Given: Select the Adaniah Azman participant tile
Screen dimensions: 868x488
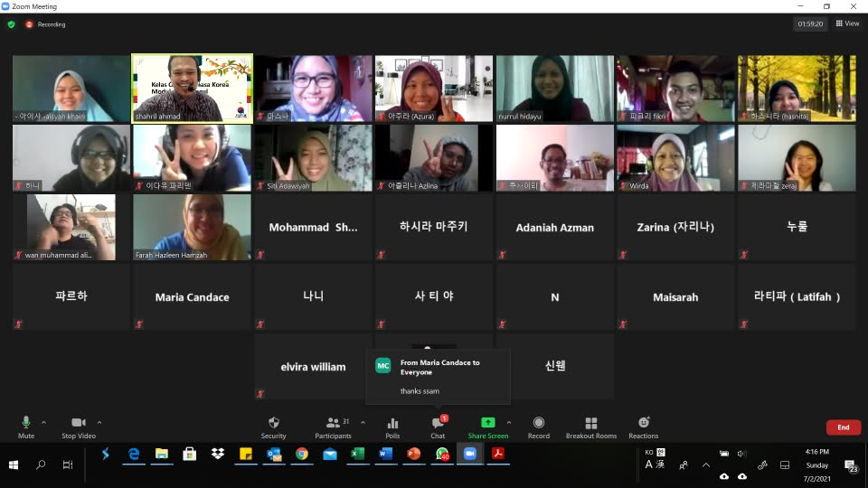Looking at the screenshot, I should pos(554,227).
